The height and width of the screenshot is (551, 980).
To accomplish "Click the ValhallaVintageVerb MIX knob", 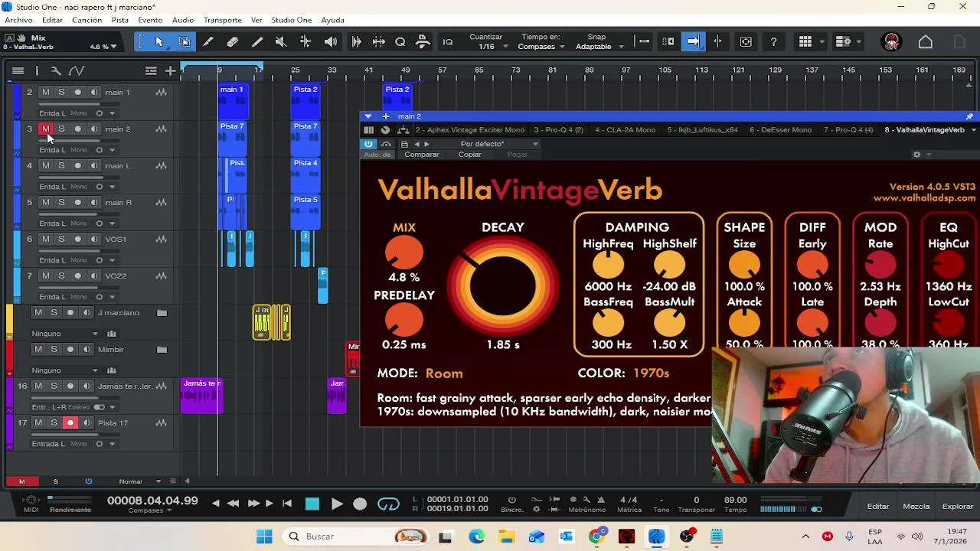I will point(403,253).
